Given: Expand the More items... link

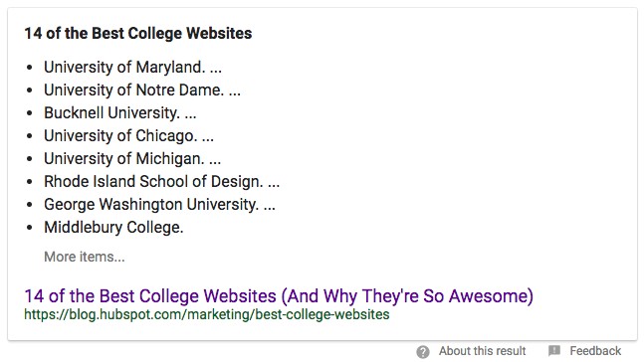Looking at the screenshot, I should tap(85, 257).
